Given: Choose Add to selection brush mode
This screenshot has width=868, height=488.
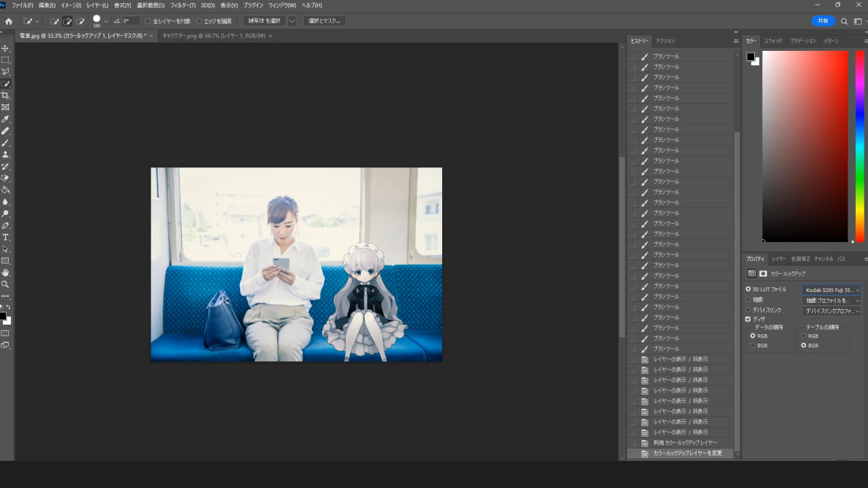Looking at the screenshot, I should click(67, 21).
